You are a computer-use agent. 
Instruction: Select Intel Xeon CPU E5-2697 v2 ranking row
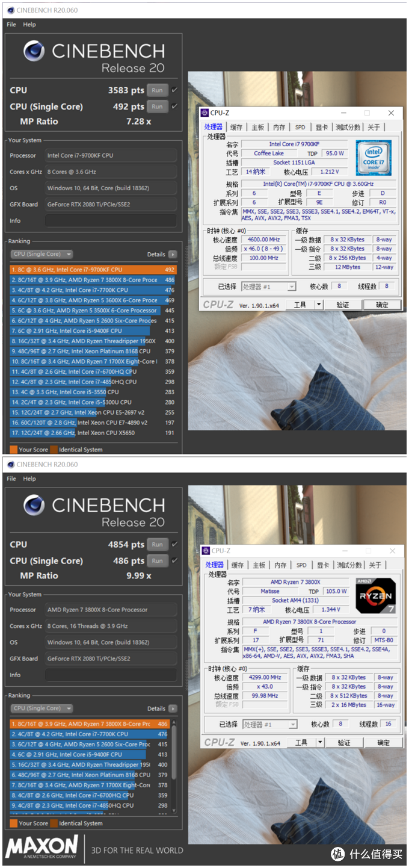pyautogui.click(x=93, y=412)
